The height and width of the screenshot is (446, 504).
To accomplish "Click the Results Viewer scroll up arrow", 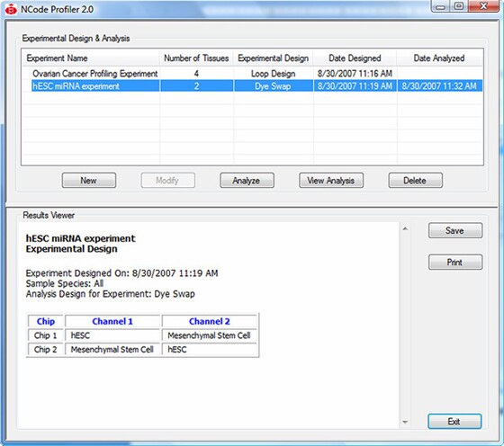I will click(x=405, y=228).
